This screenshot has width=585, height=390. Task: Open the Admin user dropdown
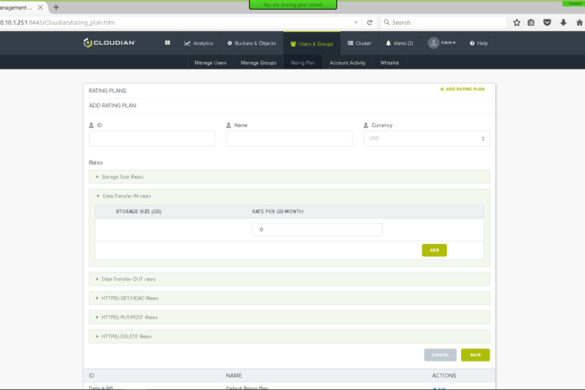[x=442, y=43]
